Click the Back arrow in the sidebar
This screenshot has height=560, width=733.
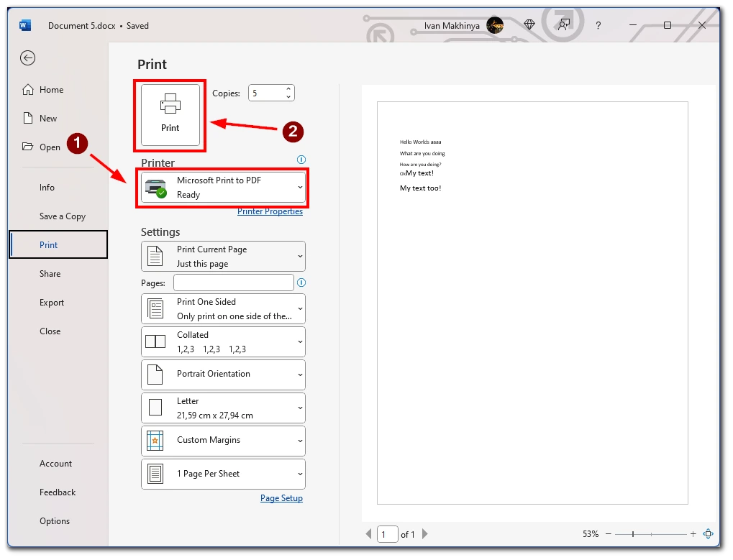coord(27,58)
